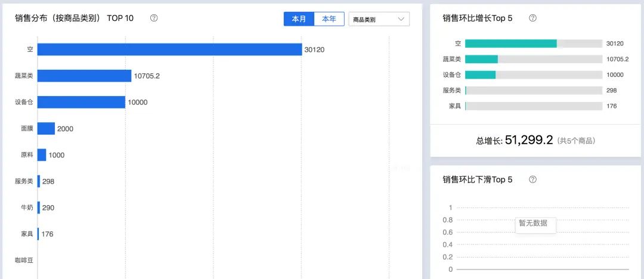Select the 蔬菜类 bar labeled 10705.2
The height and width of the screenshot is (279, 644).
pos(85,76)
